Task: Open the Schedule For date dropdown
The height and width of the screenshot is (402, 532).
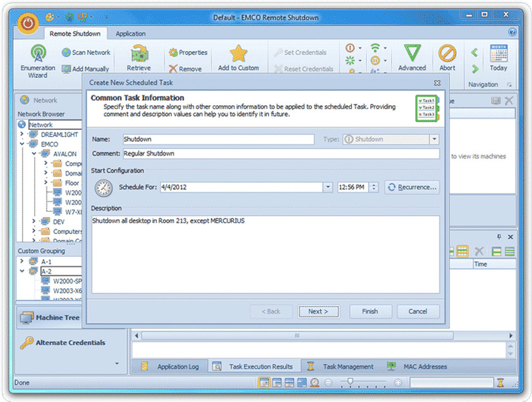Action: (328, 187)
